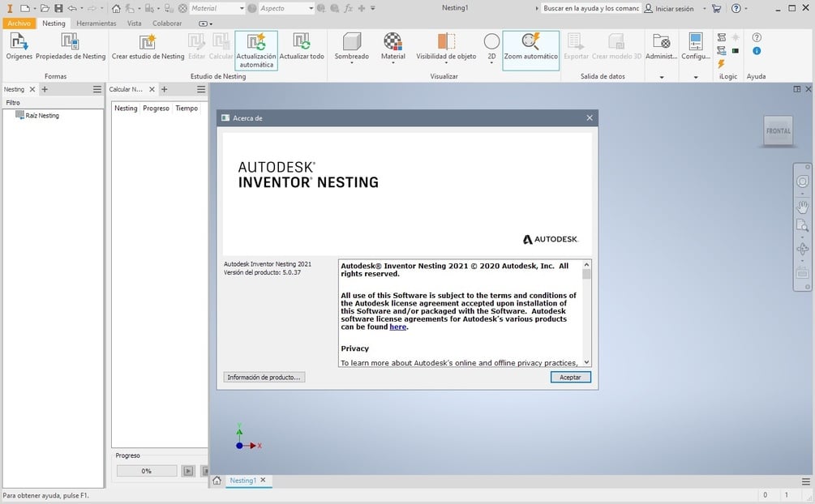Switch to the Herramientas tab
The height and width of the screenshot is (504, 815).
tap(97, 23)
